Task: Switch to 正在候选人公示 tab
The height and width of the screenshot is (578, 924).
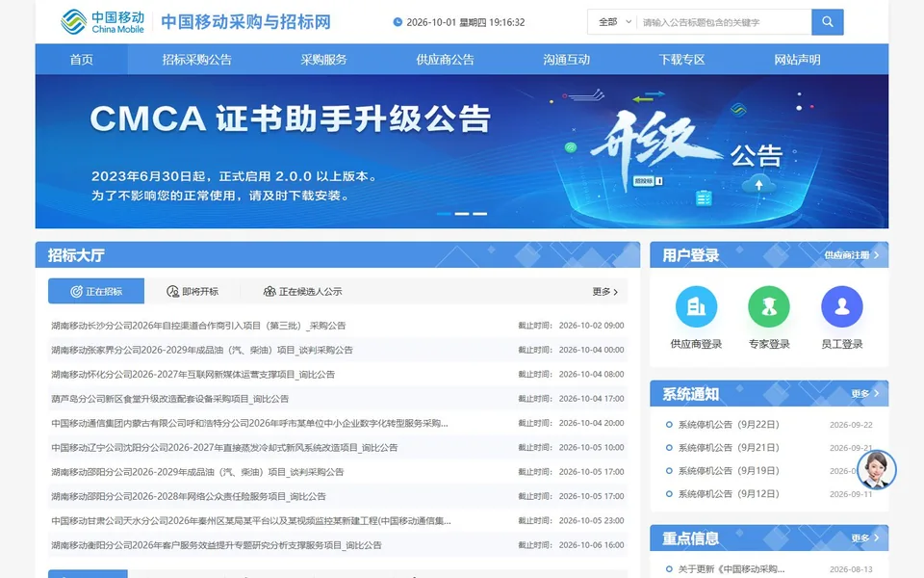Action: pos(302,291)
